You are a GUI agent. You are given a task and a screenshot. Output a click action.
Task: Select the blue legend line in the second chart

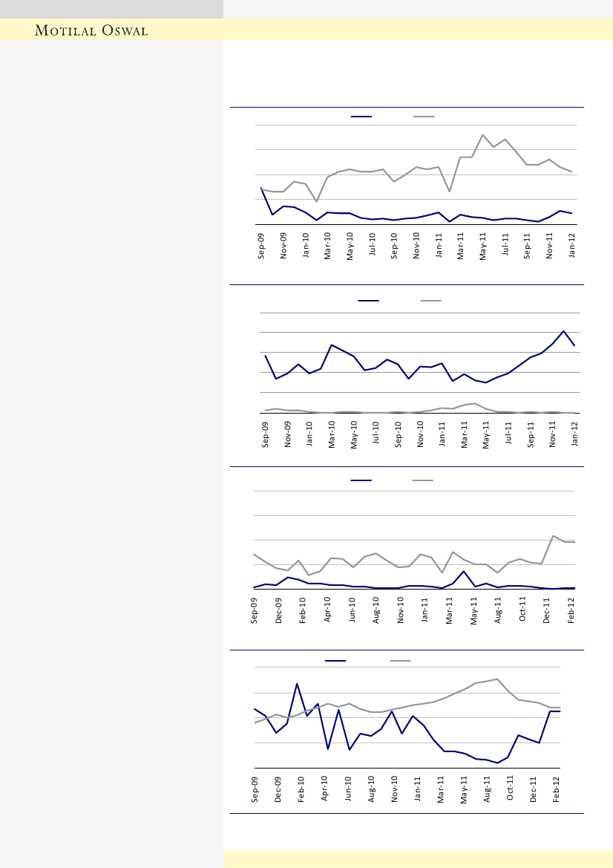[369, 301]
